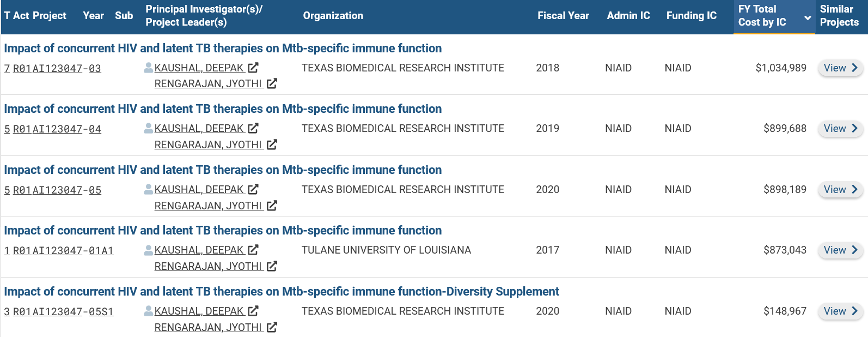The width and height of the screenshot is (868, 337).
Task: Open project number R01AI123047-01A1 link
Action: pyautogui.click(x=63, y=250)
